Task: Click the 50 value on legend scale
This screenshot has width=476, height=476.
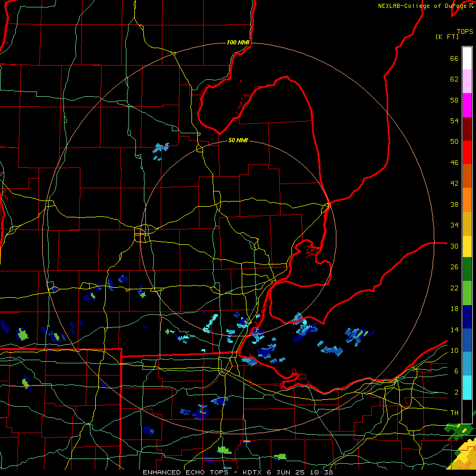Action: pos(454,142)
